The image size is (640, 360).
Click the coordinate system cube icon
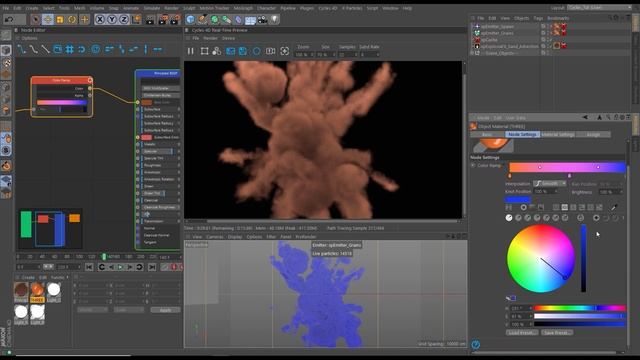(136, 19)
